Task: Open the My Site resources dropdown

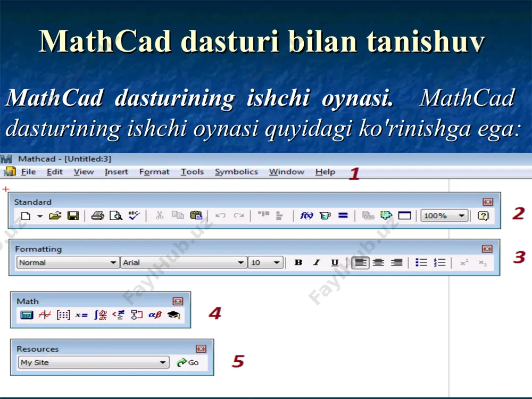Action: [94, 362]
